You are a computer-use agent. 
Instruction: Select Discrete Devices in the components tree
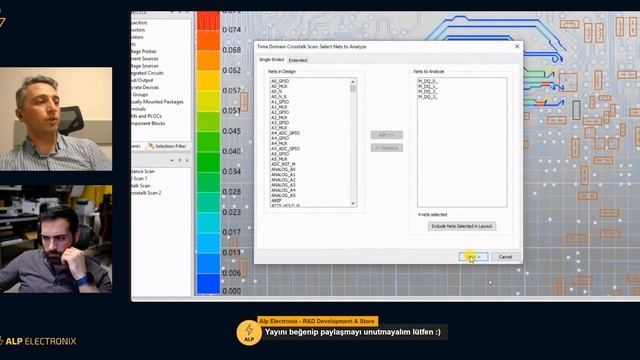[145, 87]
